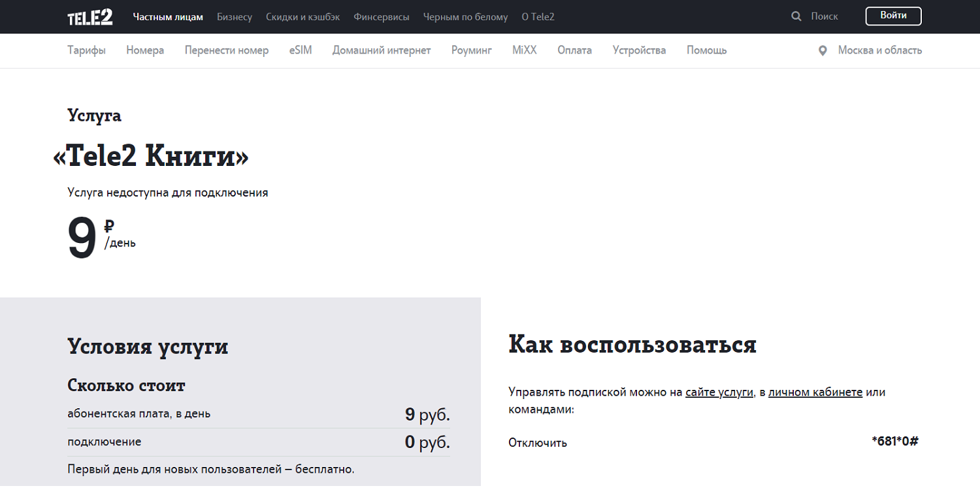980x497 pixels.
Task: Open Черным по белому page
Action: tap(465, 17)
